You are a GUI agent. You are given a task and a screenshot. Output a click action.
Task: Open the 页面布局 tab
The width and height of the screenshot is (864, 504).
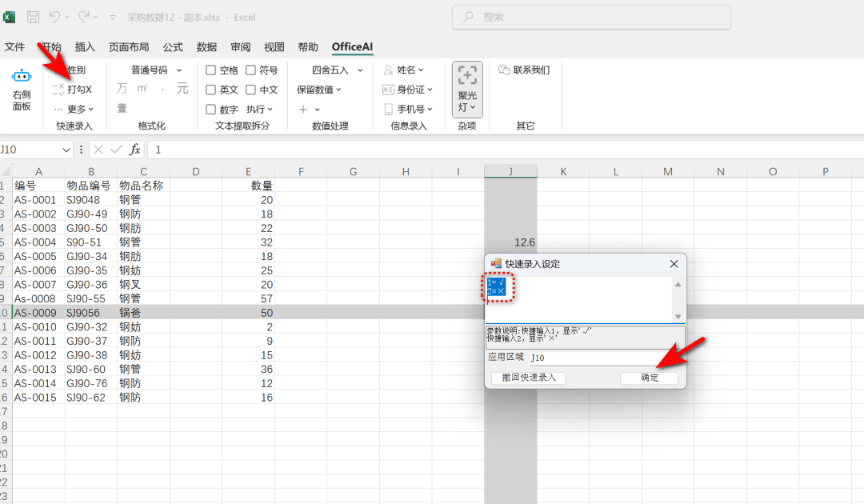pos(129,47)
